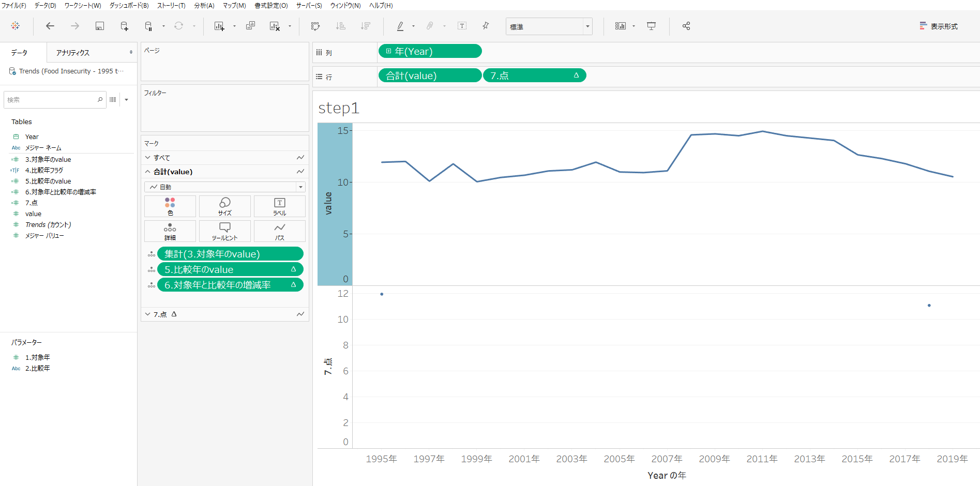The width and height of the screenshot is (980, 486).
Task: Click the 表示形式 Show Me button
Action: point(939,26)
